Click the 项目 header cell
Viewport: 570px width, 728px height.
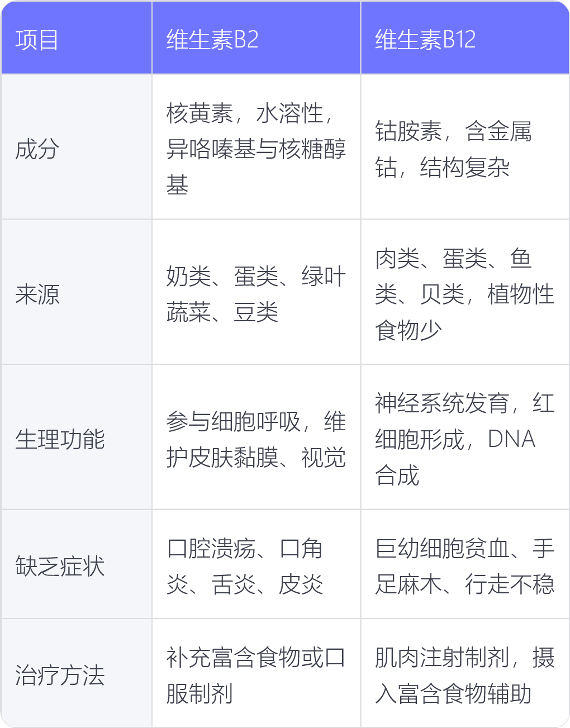pyautogui.click(x=77, y=38)
